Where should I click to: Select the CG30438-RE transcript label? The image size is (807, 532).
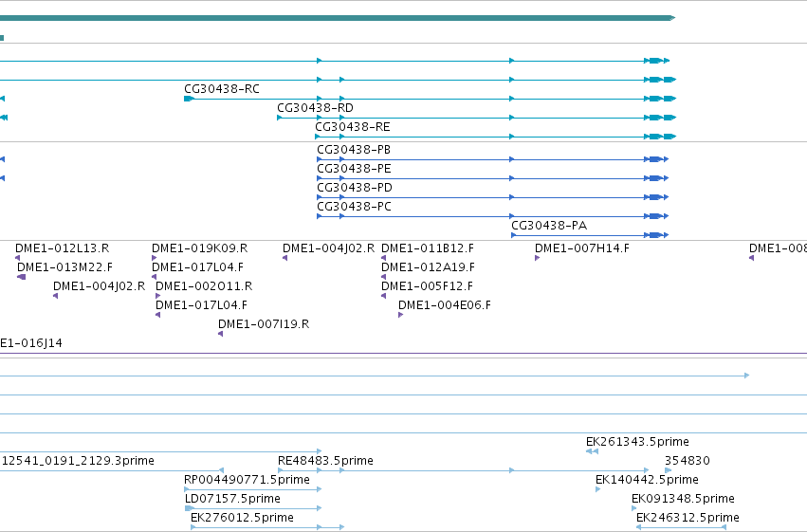tap(353, 127)
